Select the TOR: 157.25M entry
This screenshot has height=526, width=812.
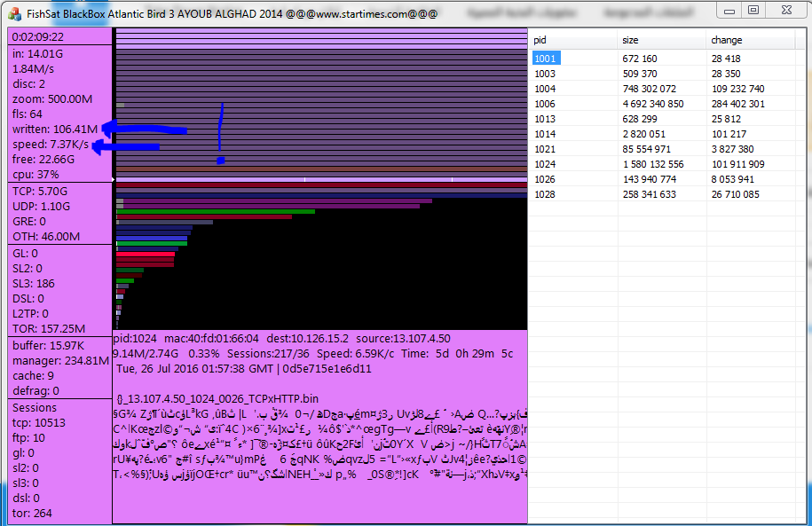(49, 328)
